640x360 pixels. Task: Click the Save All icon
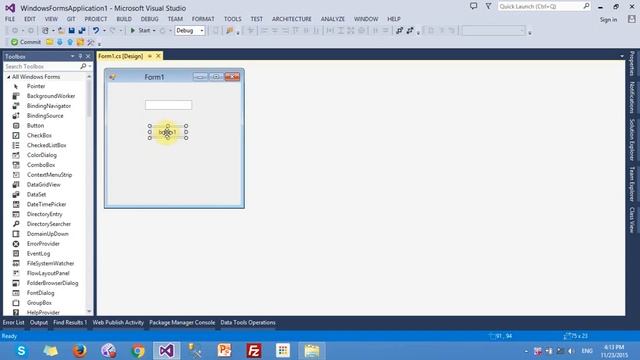pyautogui.click(x=82, y=31)
